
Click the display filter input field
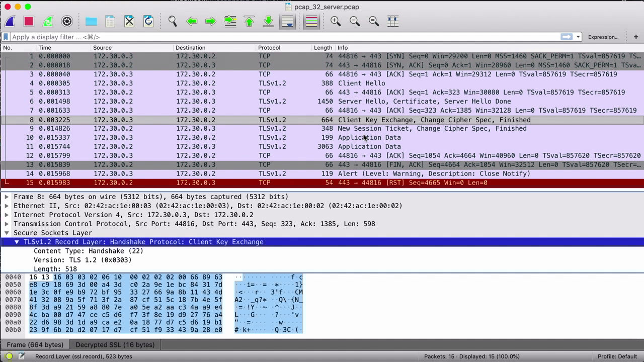click(x=284, y=37)
